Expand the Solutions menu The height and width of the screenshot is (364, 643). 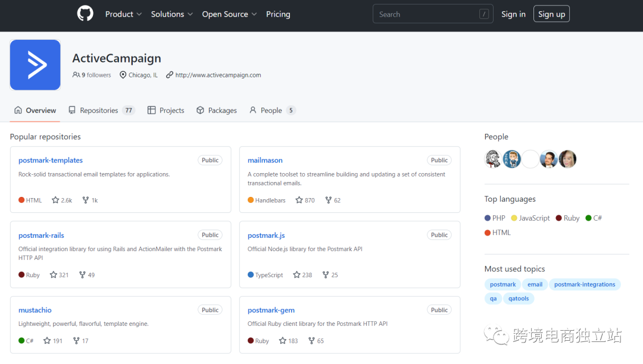pyautogui.click(x=172, y=14)
